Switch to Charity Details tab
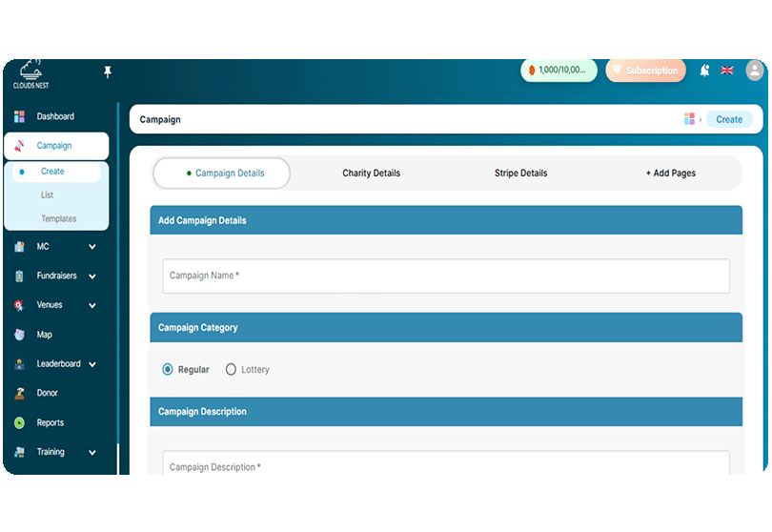The image size is (772, 532). [372, 173]
